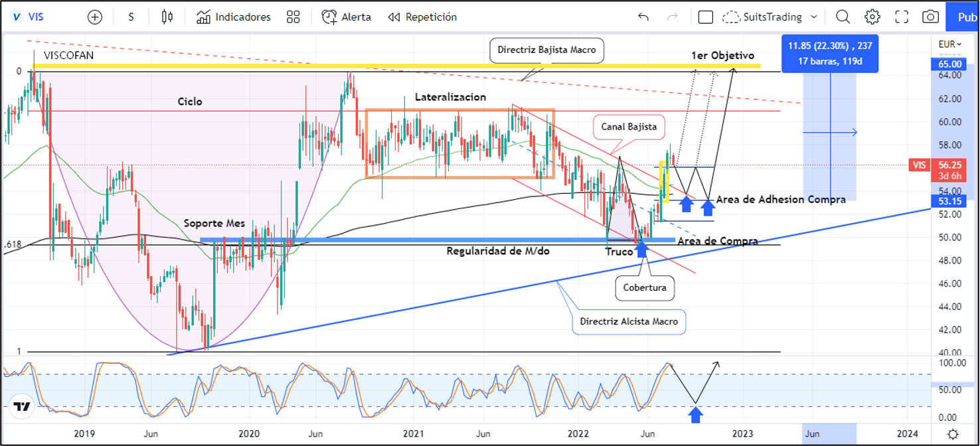Click the quick search magnifier icon
This screenshot has height=446, width=980.
pos(843,17)
